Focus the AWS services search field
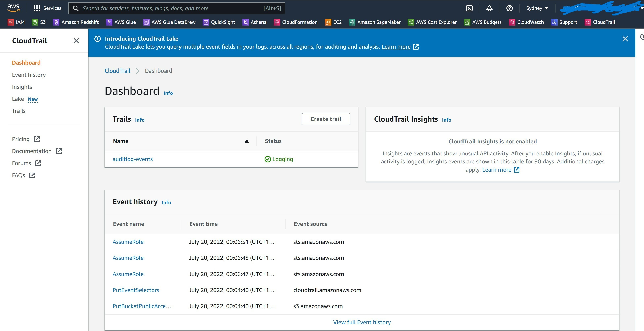Viewport: 644px width, 331px height. pyautogui.click(x=172, y=8)
